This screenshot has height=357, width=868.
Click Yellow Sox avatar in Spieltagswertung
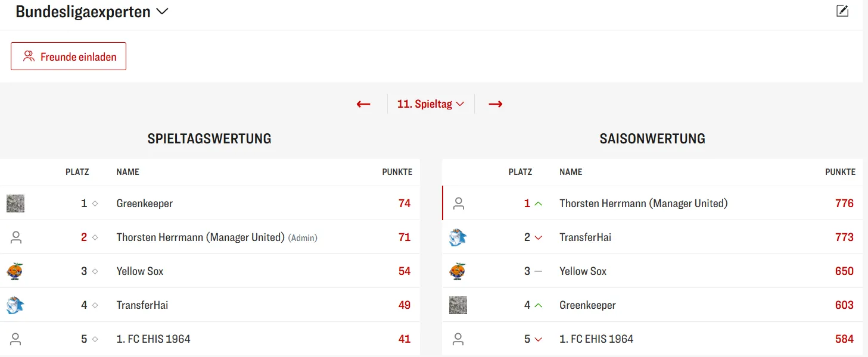(x=15, y=271)
